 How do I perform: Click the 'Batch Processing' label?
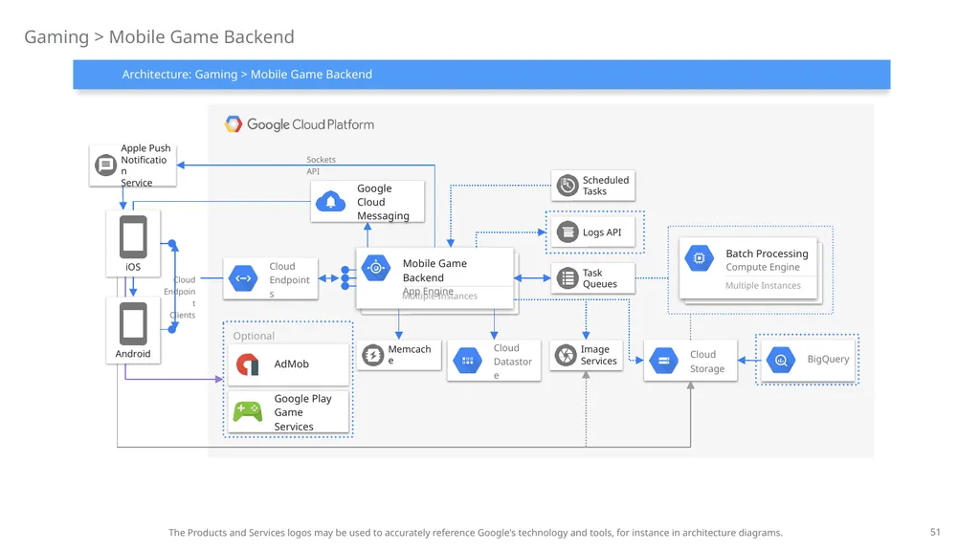click(x=767, y=253)
